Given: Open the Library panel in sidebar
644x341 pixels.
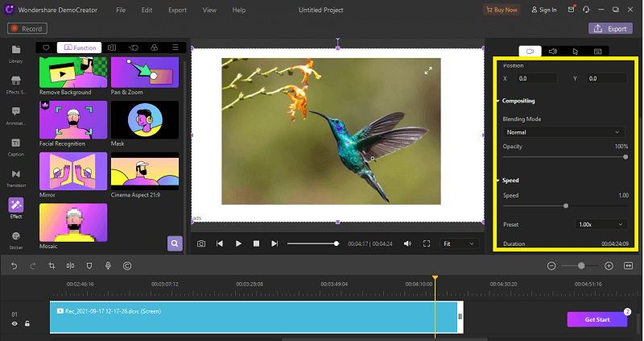Looking at the screenshot, I should pos(15,53).
